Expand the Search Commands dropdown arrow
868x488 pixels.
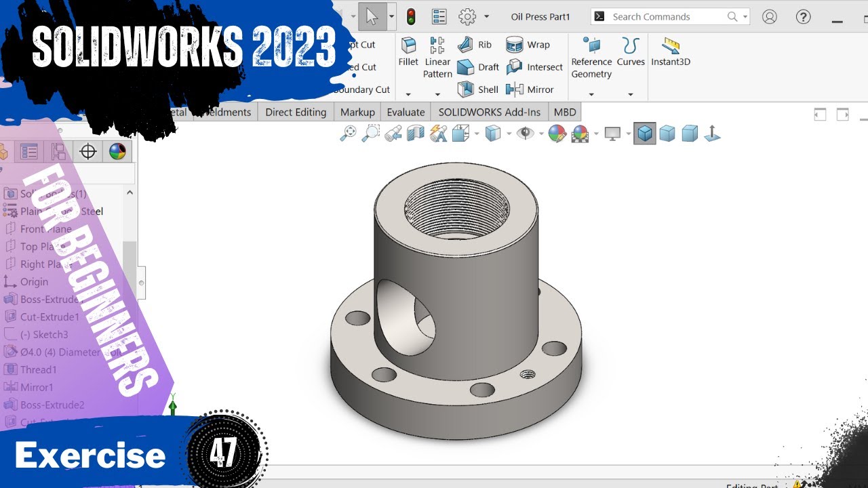point(745,16)
